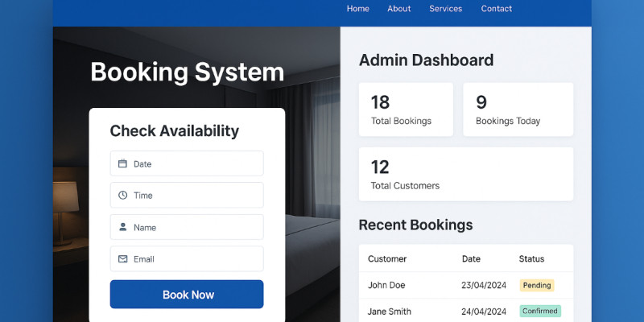The image size is (644, 322).
Task: Click the calendar icon in the Date field
Action: (x=123, y=163)
